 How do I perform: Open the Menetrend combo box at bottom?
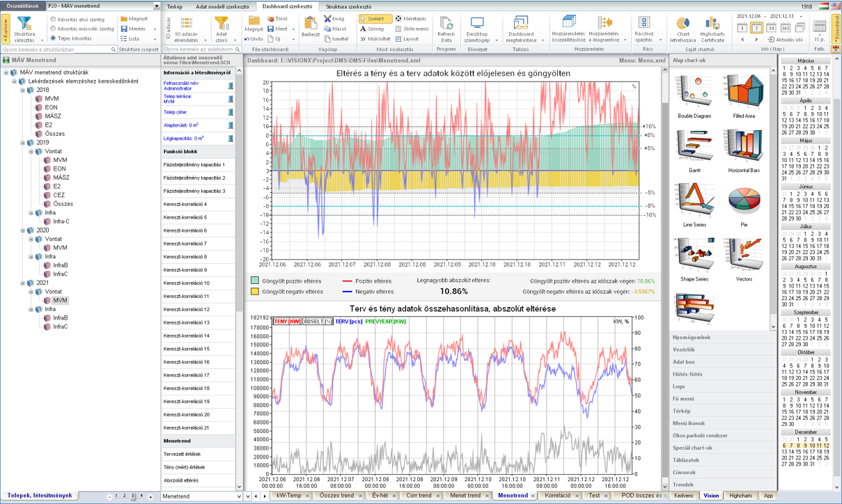click(237, 496)
